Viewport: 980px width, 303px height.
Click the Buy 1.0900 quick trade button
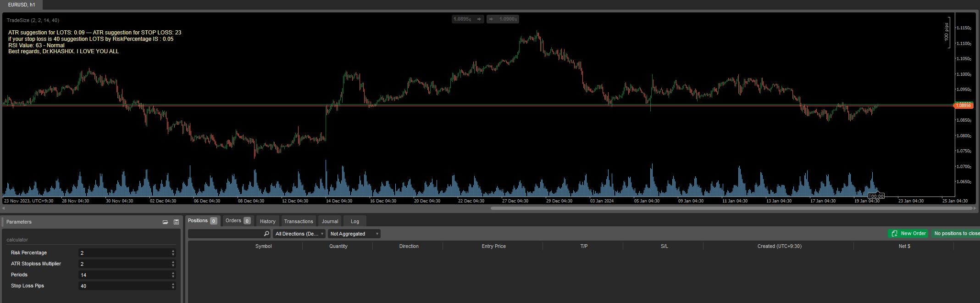point(503,19)
